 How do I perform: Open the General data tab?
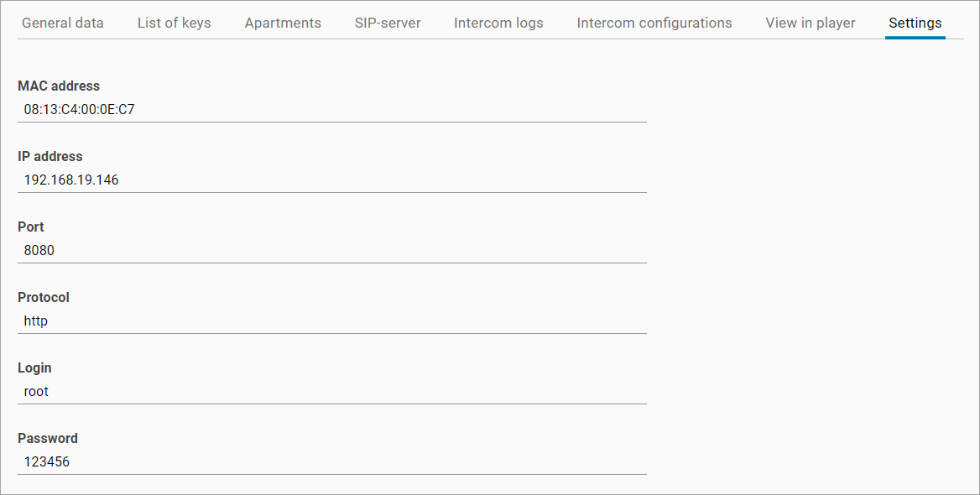pyautogui.click(x=63, y=23)
